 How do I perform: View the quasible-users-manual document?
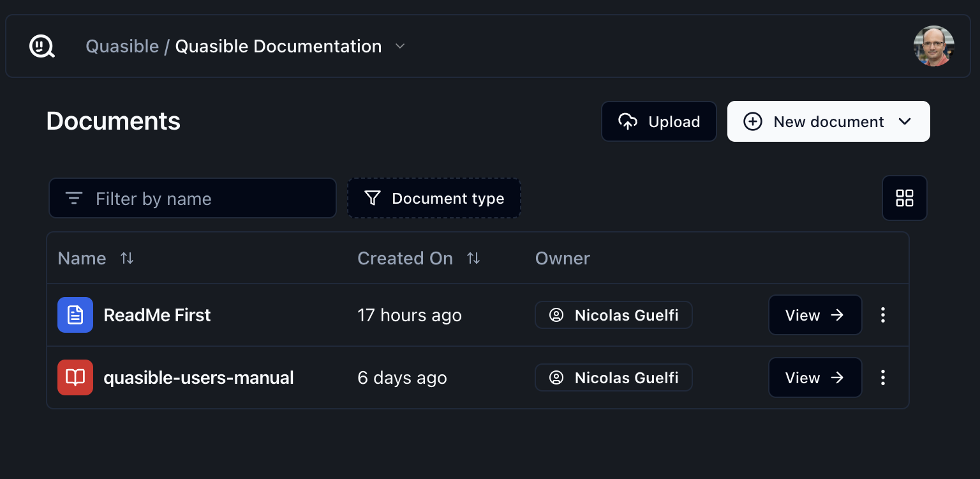tap(815, 377)
